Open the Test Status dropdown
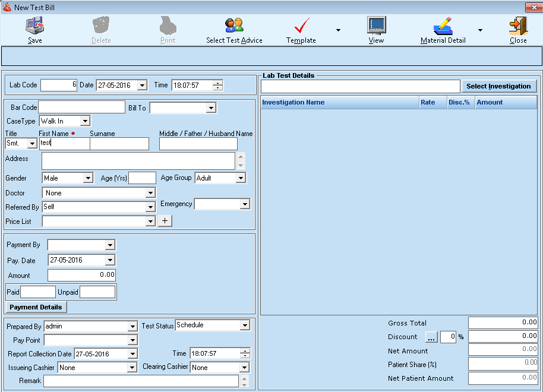The image size is (543, 392). click(245, 325)
